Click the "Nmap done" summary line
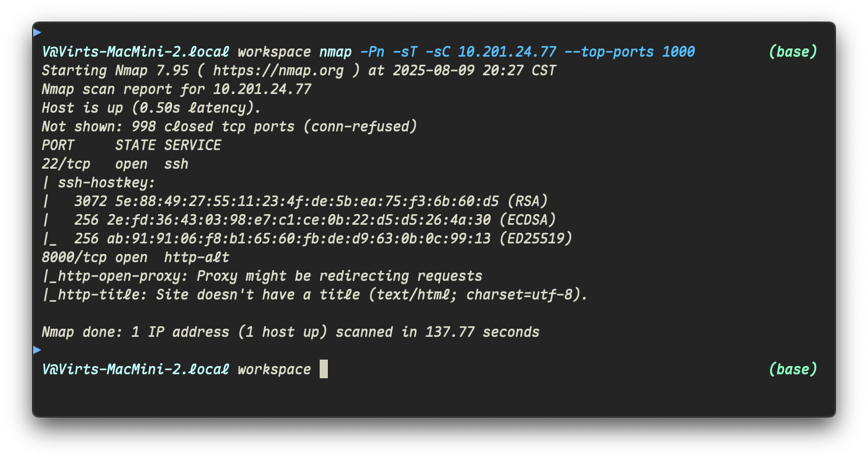 click(290, 332)
